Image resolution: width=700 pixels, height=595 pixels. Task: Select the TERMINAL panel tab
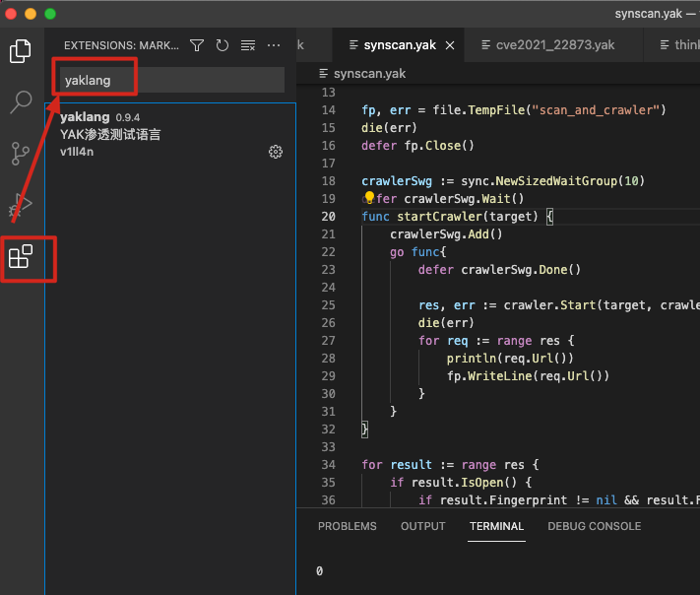pyautogui.click(x=496, y=526)
